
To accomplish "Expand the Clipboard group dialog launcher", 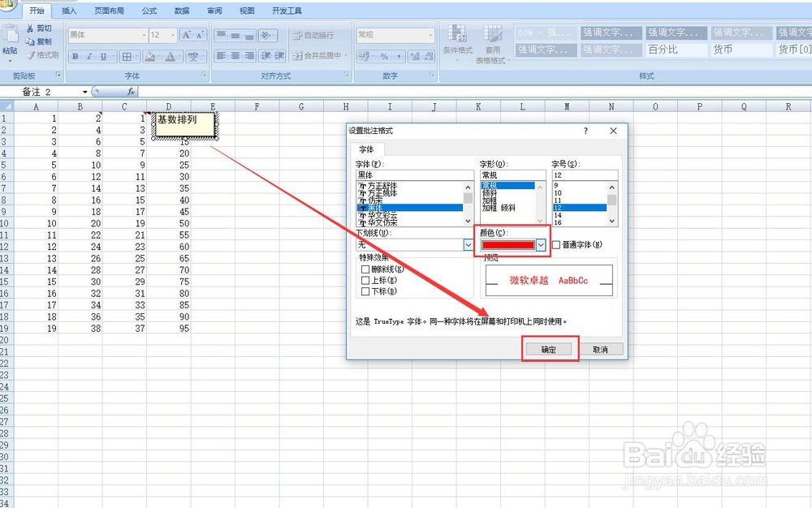I will pos(58,75).
